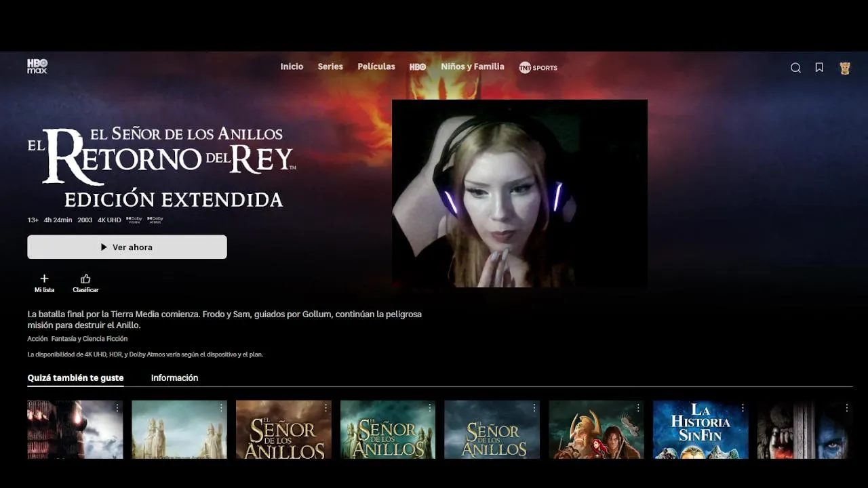The height and width of the screenshot is (488, 868).
Task: Click the Dolby Atmos badge
Action: (x=155, y=220)
